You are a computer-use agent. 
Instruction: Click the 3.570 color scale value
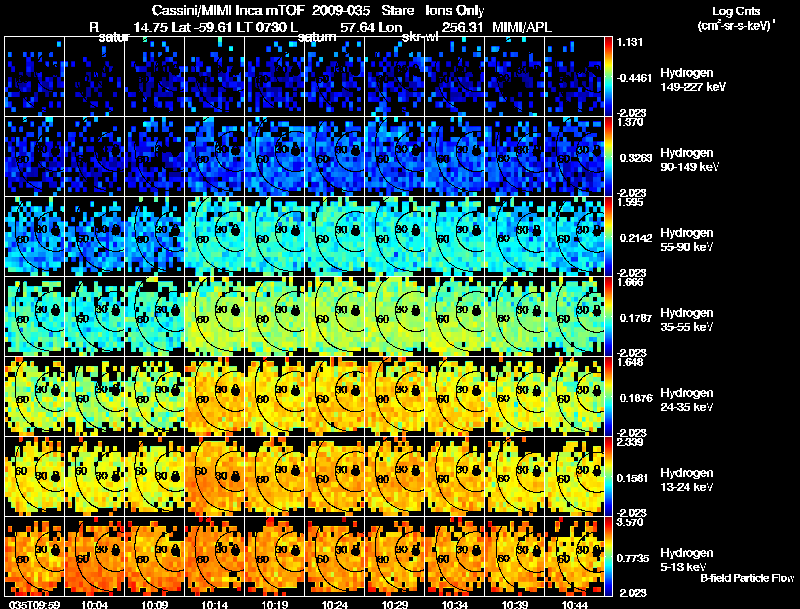click(x=630, y=522)
